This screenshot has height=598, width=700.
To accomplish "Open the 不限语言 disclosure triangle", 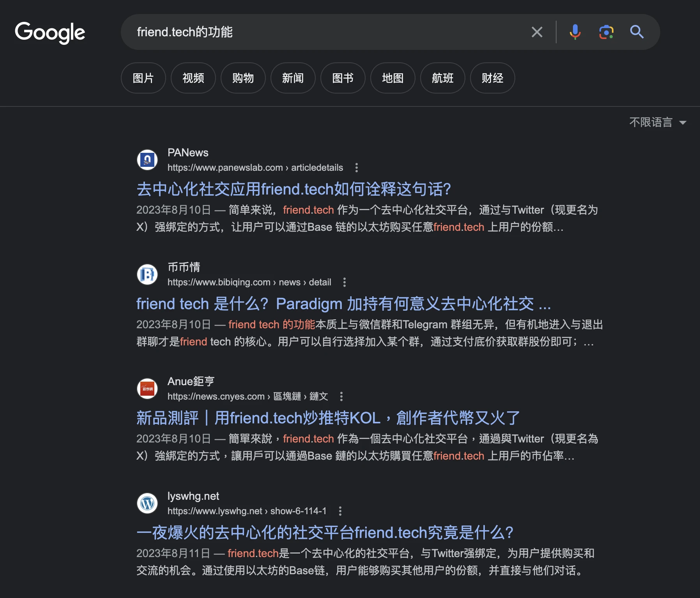I will (683, 122).
